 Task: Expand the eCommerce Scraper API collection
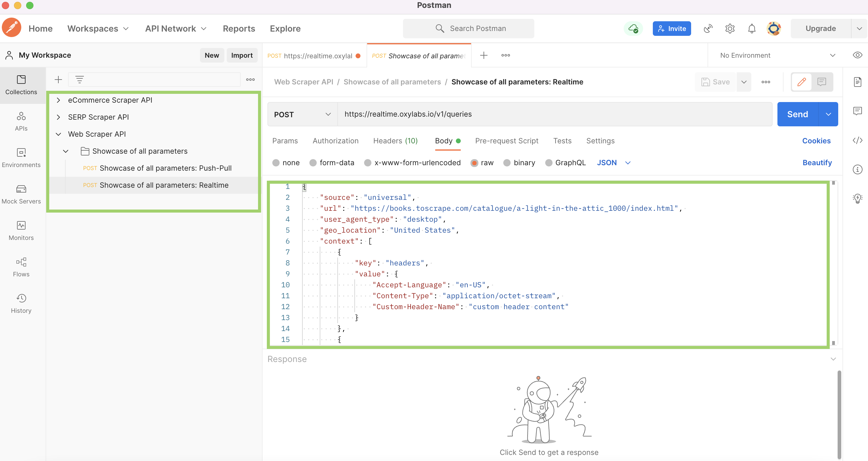pos(58,100)
